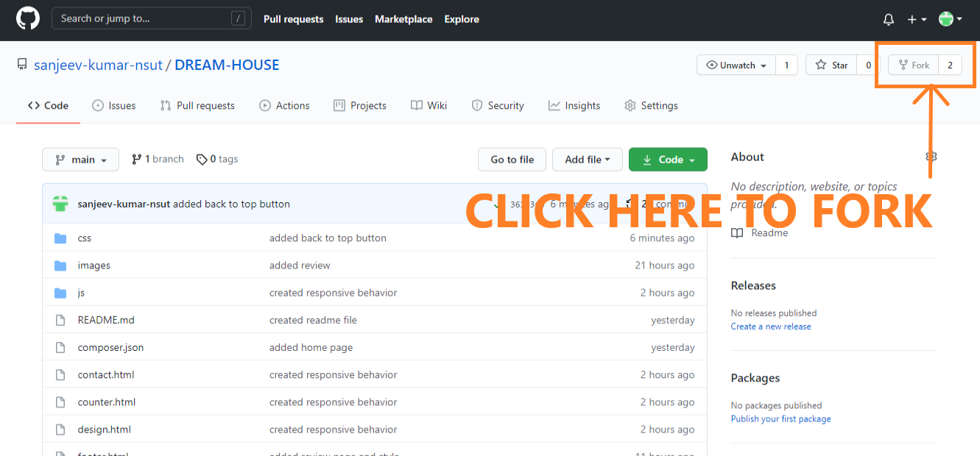
Task: Open the Wiki tab
Action: coord(429,105)
